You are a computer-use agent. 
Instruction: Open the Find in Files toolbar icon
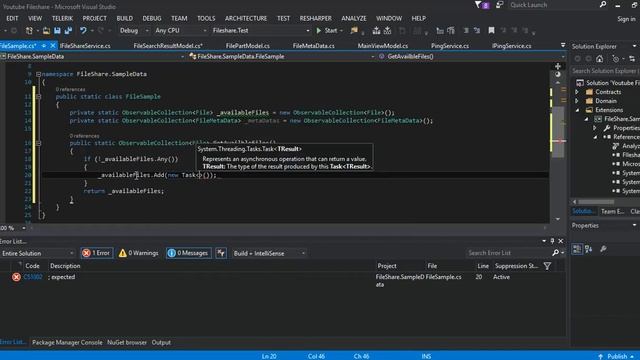click(x=354, y=31)
